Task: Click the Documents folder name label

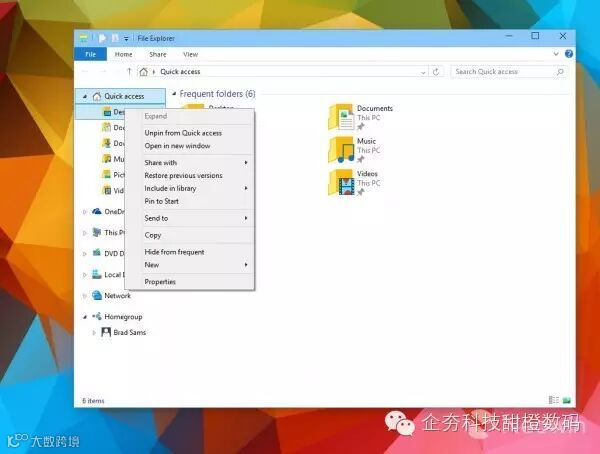Action: [375, 108]
